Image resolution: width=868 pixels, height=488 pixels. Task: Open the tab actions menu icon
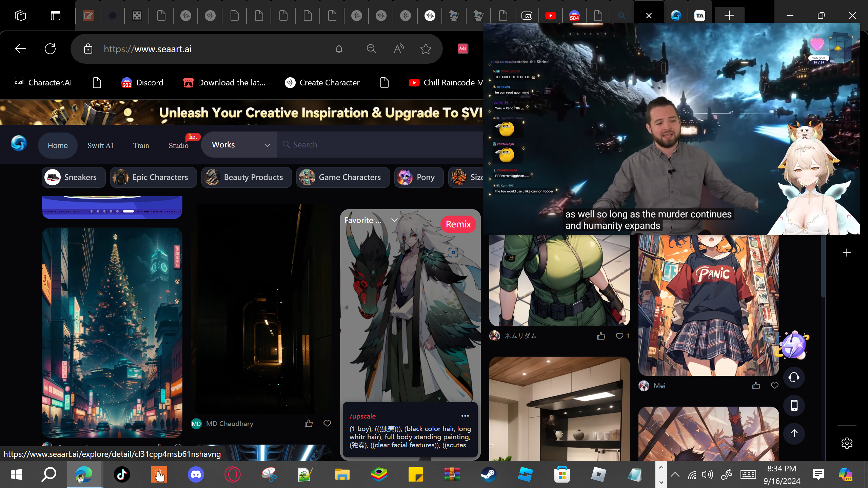pos(56,16)
